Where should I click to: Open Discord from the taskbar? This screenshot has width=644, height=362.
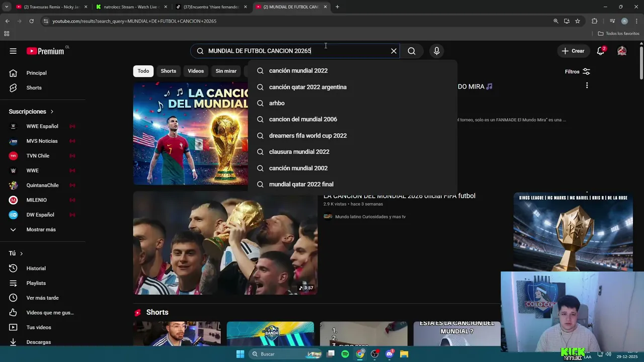389,354
